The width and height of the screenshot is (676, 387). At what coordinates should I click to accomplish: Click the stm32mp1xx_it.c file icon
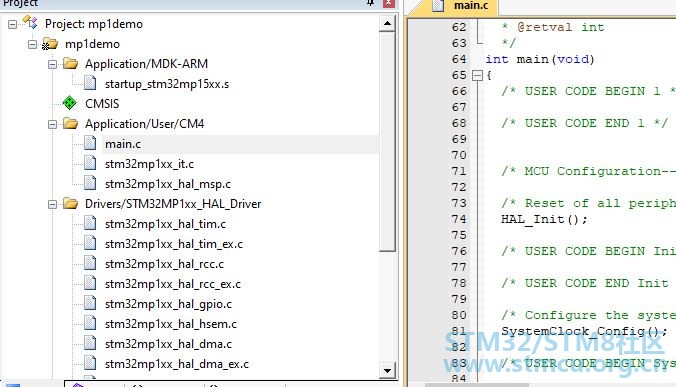coord(90,163)
